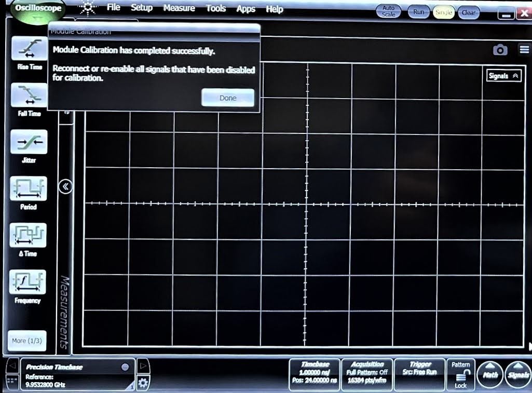
Task: Open the Apps menu
Action: (245, 9)
